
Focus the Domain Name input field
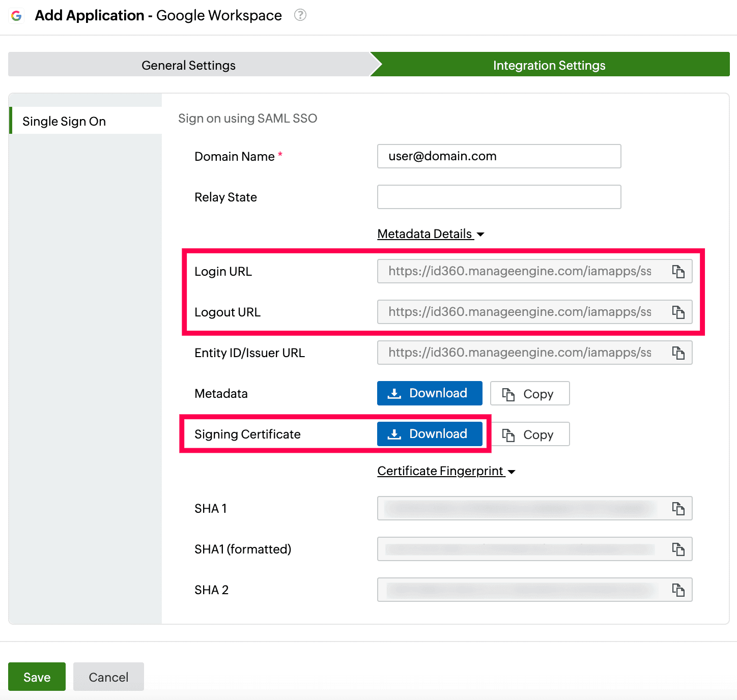click(499, 156)
